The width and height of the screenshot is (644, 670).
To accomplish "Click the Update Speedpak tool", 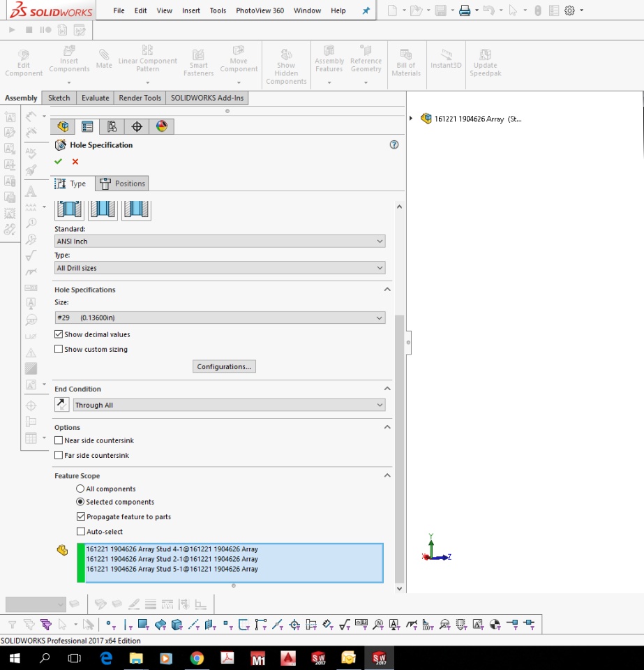I will point(485,64).
